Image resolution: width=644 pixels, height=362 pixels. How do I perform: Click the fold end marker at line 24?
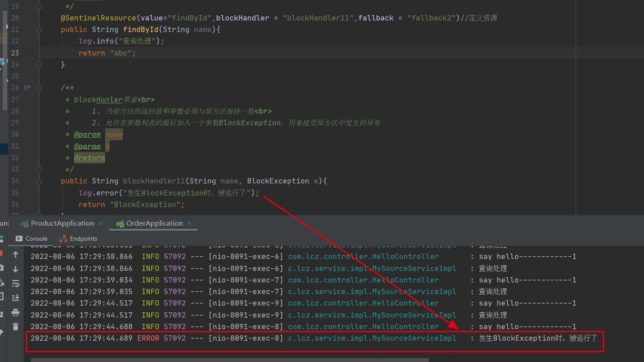click(39, 64)
